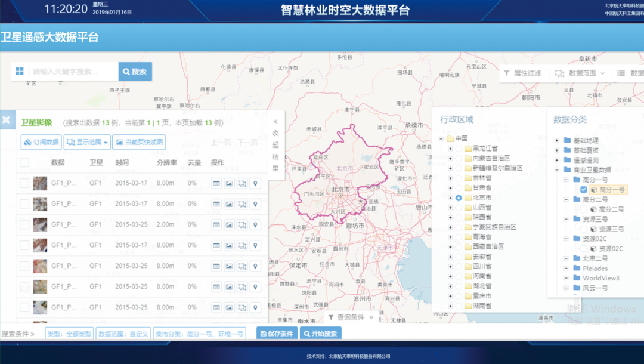Viewport: 644px width, 364px height.
Task: Click the 下一页 next page link
Action: click(x=247, y=142)
